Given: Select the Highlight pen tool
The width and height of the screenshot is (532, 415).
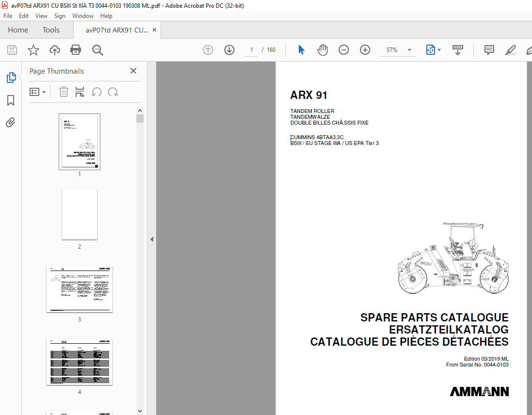Looking at the screenshot, I should 510,50.
